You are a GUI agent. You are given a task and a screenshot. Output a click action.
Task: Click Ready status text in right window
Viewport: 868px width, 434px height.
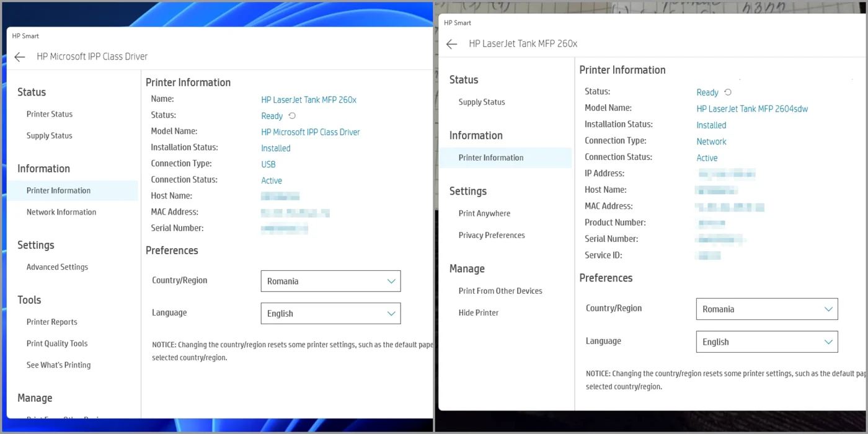pyautogui.click(x=707, y=92)
